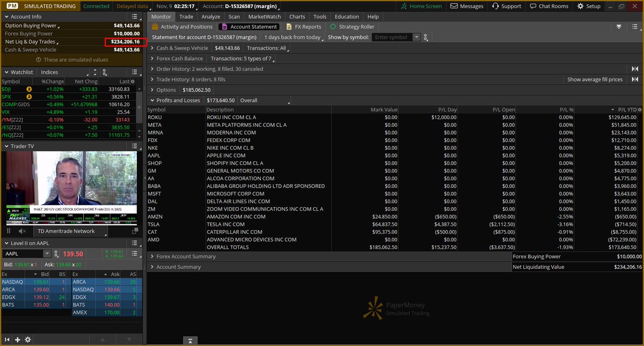
Task: Open the Monitor page list menu icon
Action: (x=635, y=26)
